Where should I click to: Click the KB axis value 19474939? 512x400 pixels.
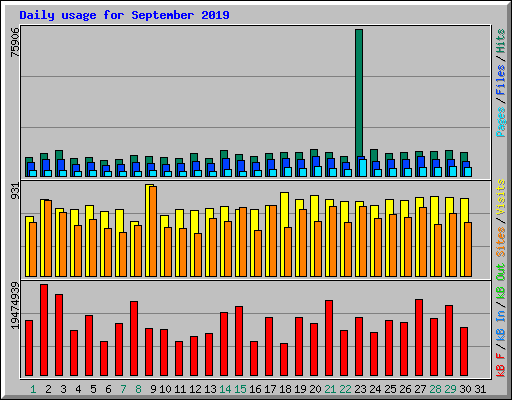point(15,305)
